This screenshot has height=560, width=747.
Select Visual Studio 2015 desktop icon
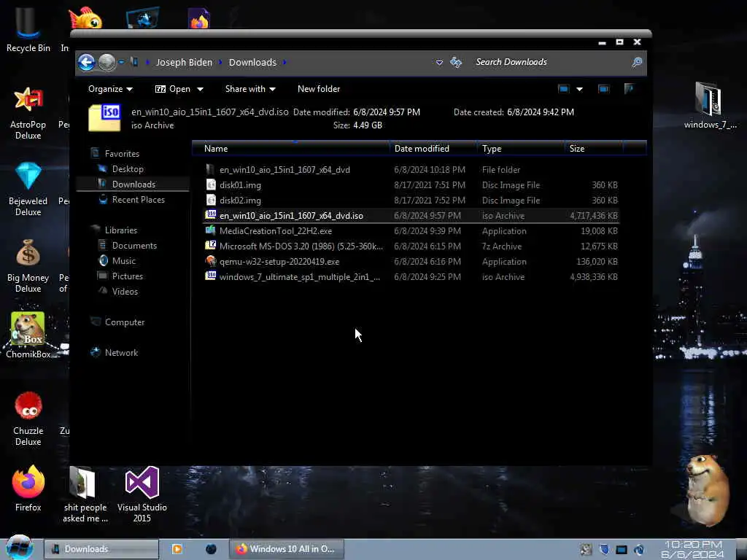click(x=142, y=494)
